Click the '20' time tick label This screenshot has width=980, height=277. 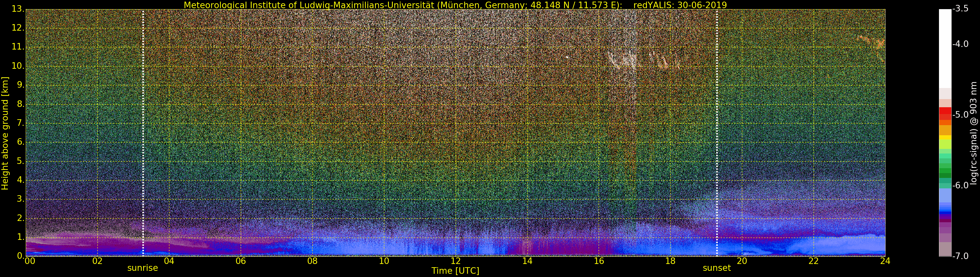[742, 261]
